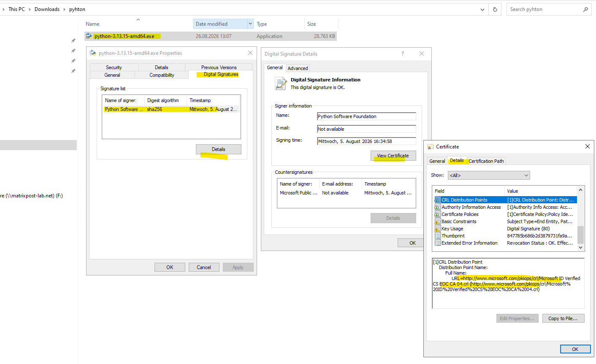
Task: Switch to the Security tab
Action: [x=114, y=67]
